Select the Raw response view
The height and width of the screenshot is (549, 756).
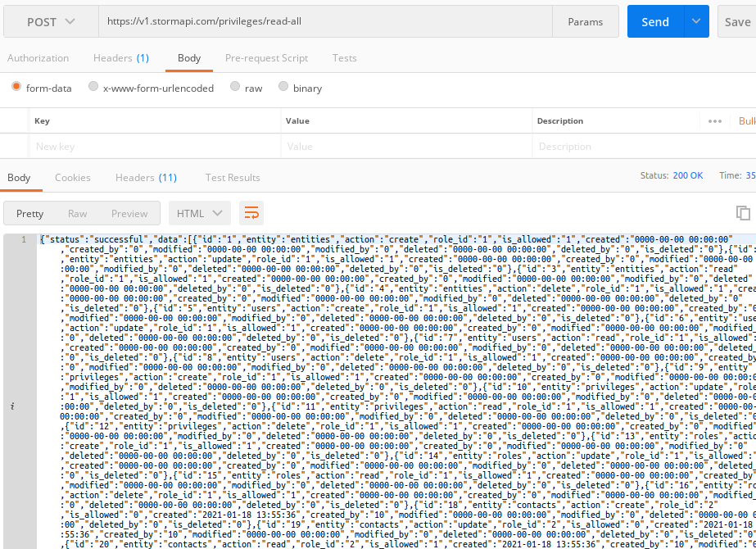coord(77,213)
